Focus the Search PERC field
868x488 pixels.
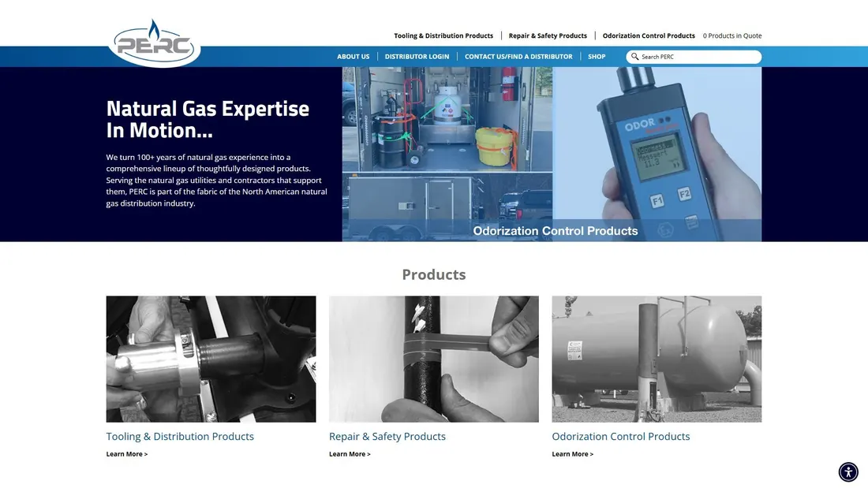pos(694,57)
